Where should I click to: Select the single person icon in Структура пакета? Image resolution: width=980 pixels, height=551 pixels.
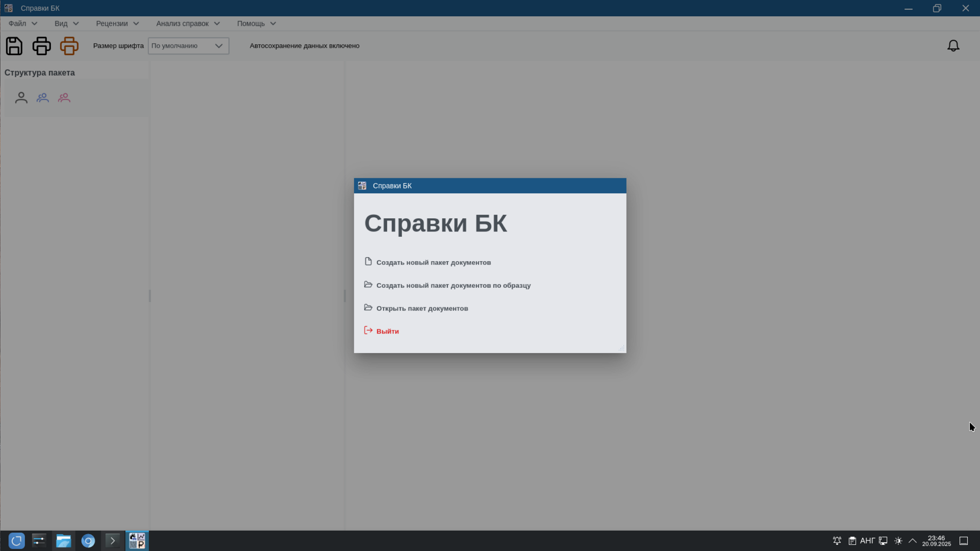21,98
